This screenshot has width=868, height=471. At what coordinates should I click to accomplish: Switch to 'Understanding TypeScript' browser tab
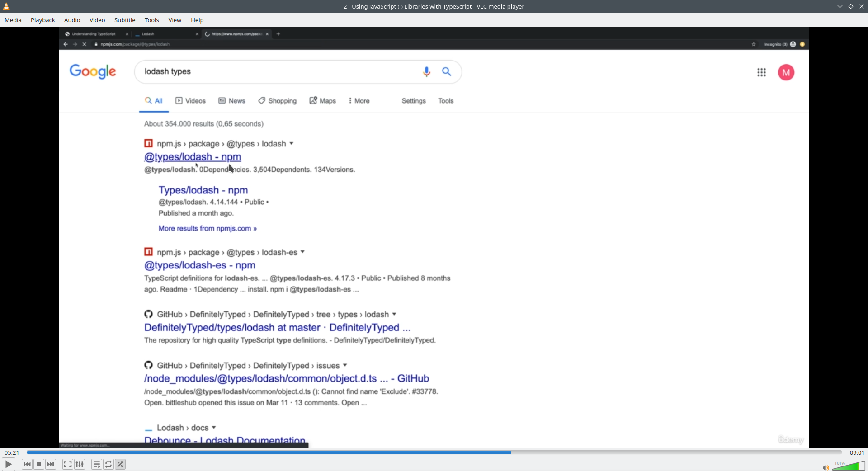(94, 34)
